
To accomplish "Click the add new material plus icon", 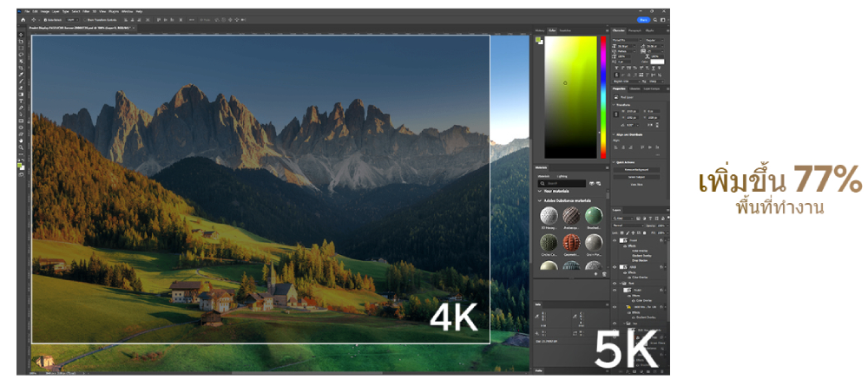I will click(595, 274).
